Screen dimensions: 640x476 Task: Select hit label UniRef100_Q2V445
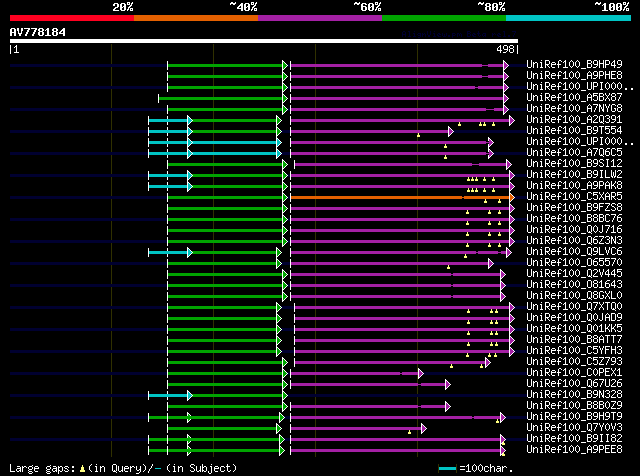tap(574, 274)
